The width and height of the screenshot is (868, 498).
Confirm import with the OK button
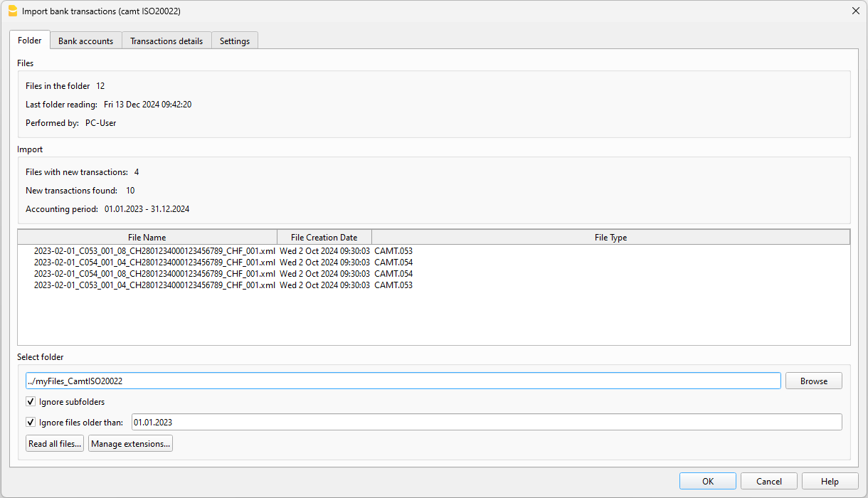(707, 482)
